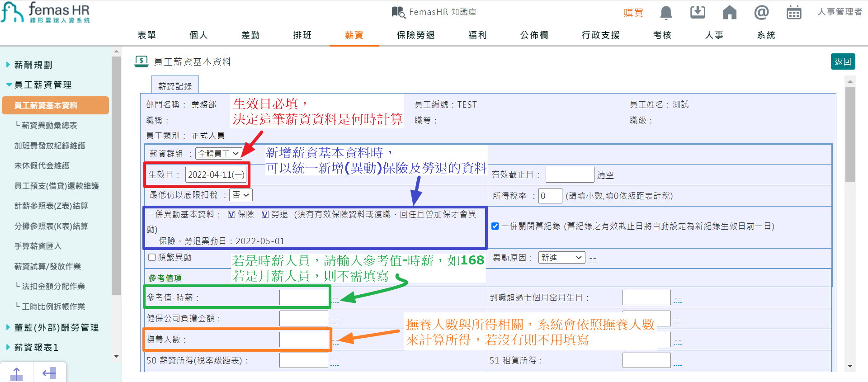The image size is (868, 382).
Task: Open the 考核 menu
Action: pos(662,35)
